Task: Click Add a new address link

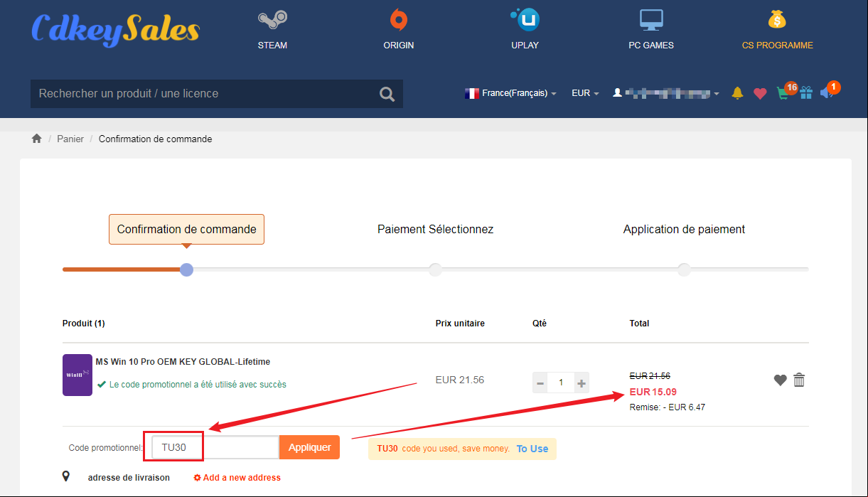Action: point(237,478)
